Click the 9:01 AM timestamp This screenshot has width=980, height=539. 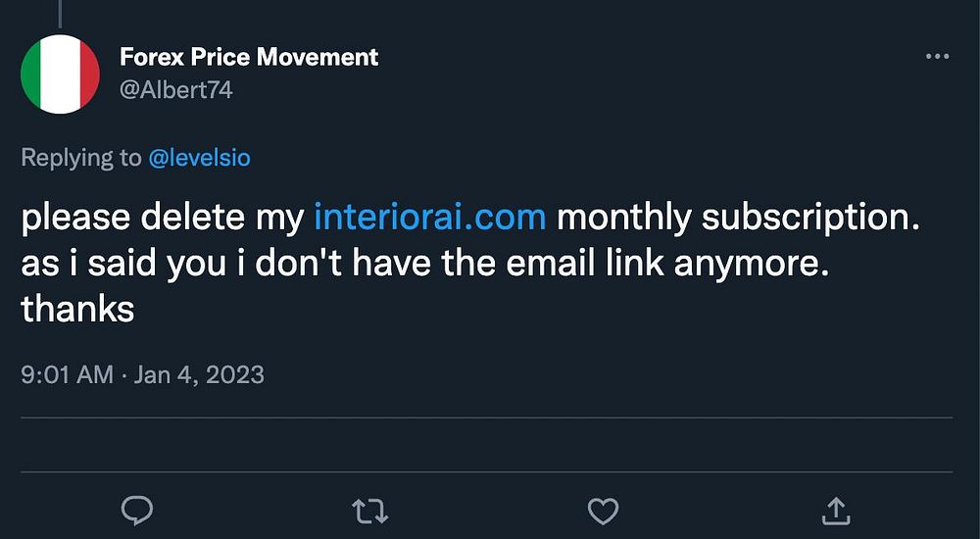coord(67,373)
